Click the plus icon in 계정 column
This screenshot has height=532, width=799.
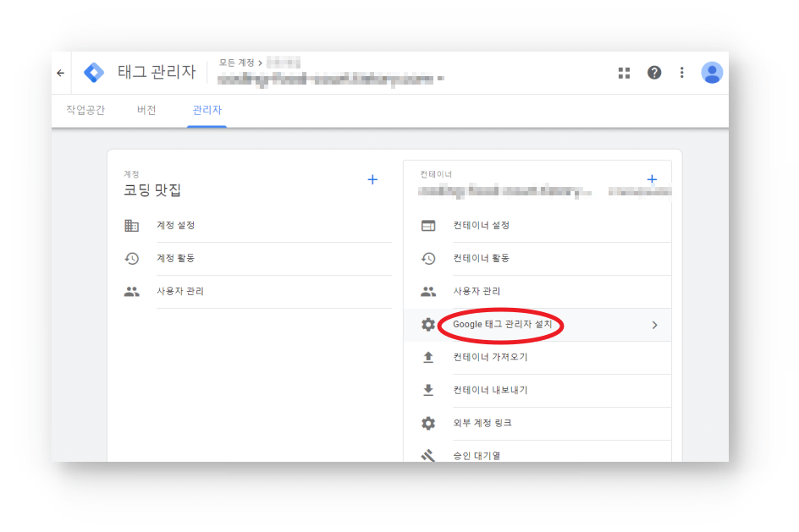click(x=372, y=179)
